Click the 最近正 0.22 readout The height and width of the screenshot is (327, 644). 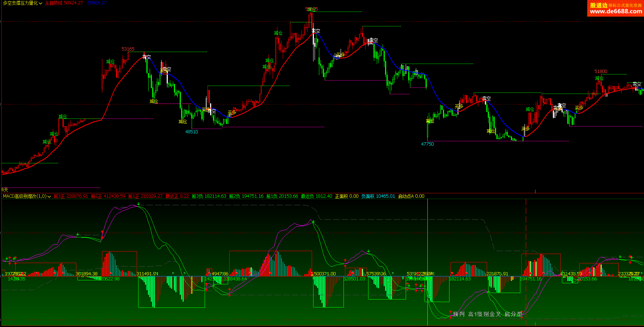pos(177,196)
